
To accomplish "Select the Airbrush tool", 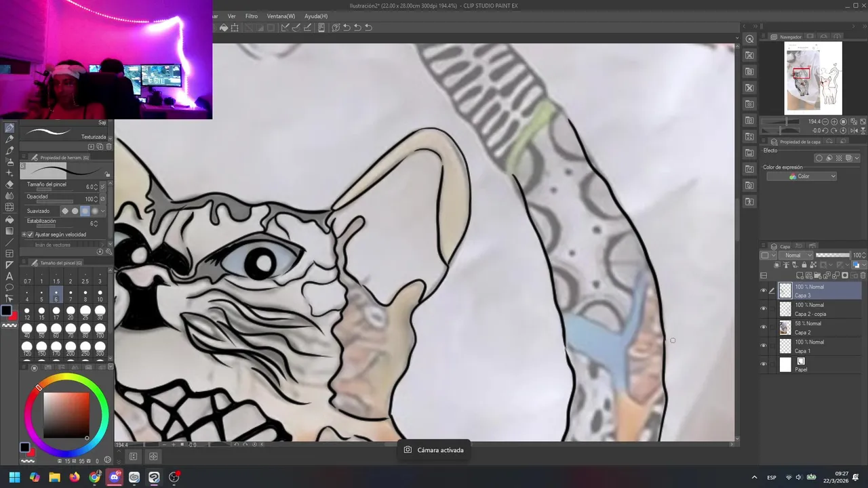I will (9, 161).
